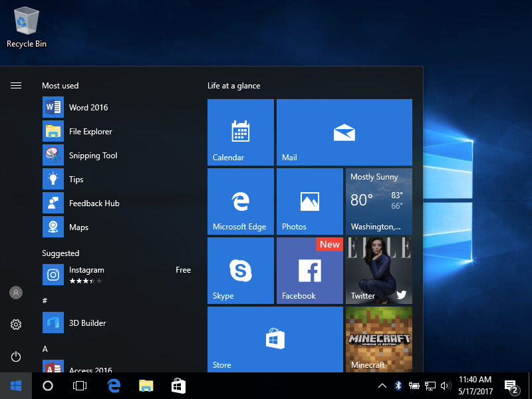Open the Store tile

(x=275, y=339)
